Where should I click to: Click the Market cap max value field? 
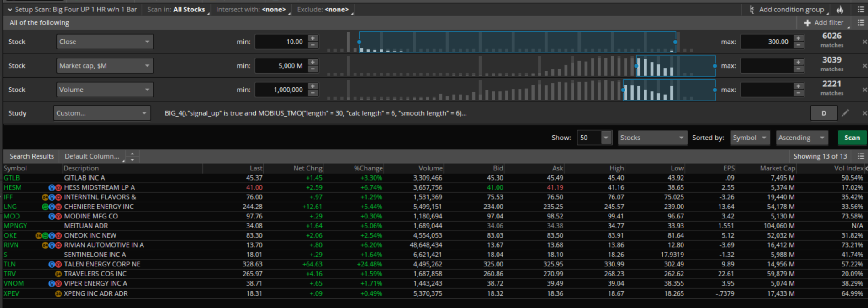[x=767, y=66]
